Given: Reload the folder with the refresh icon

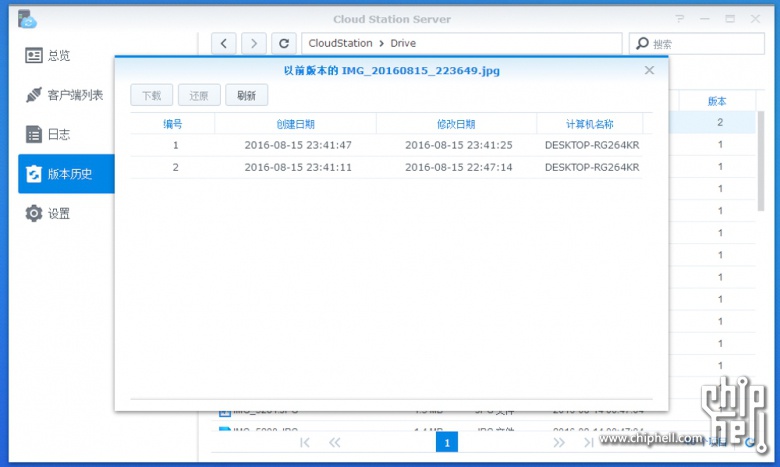Looking at the screenshot, I should 284,43.
